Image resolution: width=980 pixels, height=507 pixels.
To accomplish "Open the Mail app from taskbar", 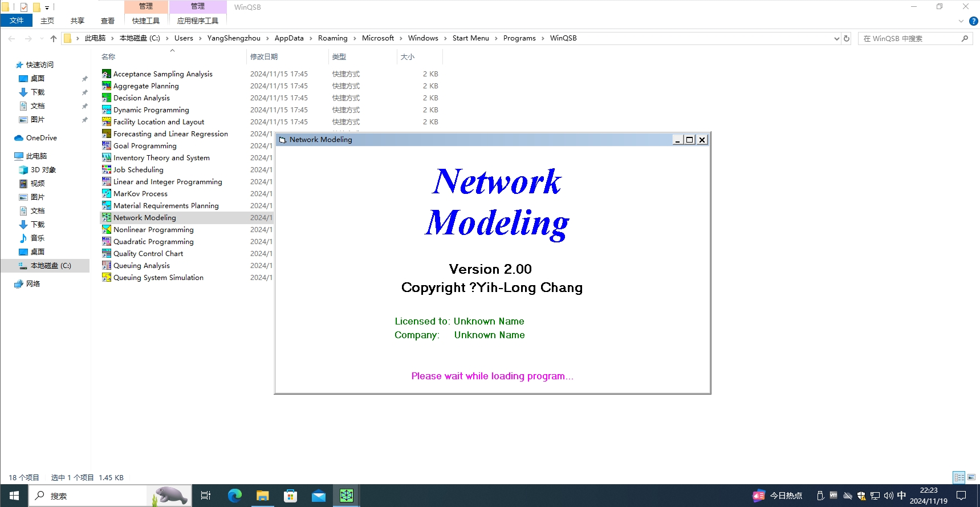I will (318, 496).
